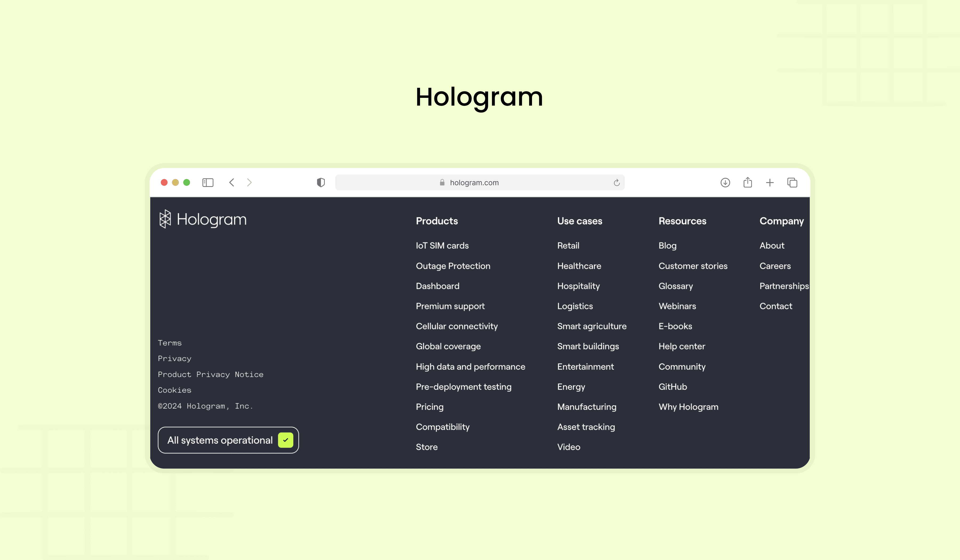Add a new tab with plus icon
This screenshot has height=560, width=960.
(x=770, y=182)
